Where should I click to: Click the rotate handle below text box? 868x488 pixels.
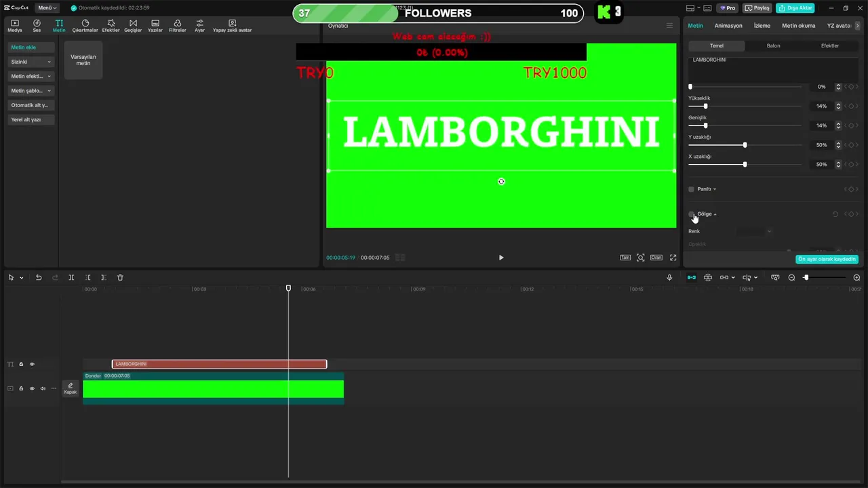click(501, 182)
